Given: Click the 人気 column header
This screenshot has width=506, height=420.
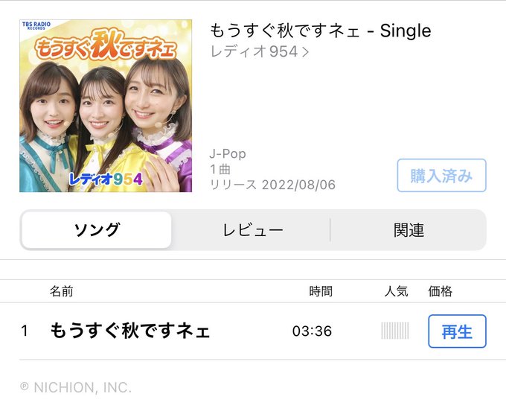Looking at the screenshot, I should click(397, 291).
